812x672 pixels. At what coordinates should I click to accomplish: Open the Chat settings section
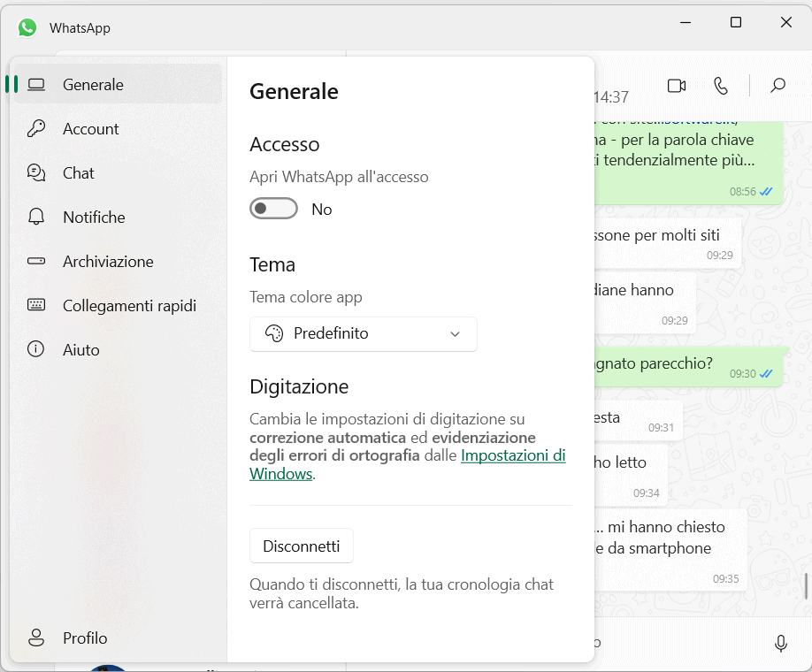pos(118,173)
